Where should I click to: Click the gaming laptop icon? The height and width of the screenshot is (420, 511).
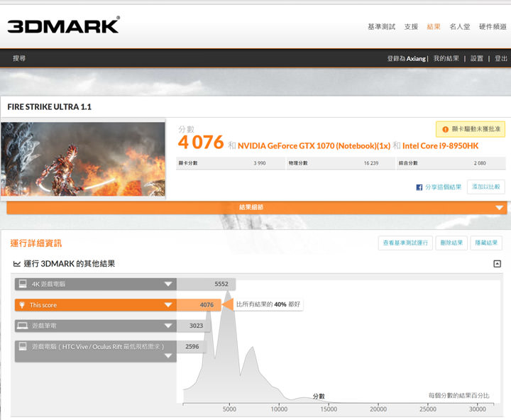pyautogui.click(x=22, y=326)
